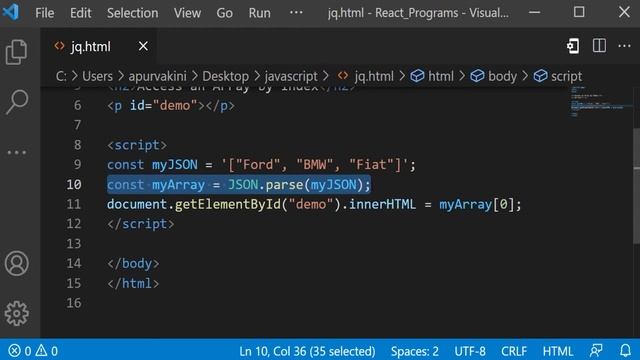This screenshot has width=640, height=360.
Task: Click the closing </html> tag
Action: coord(133,283)
